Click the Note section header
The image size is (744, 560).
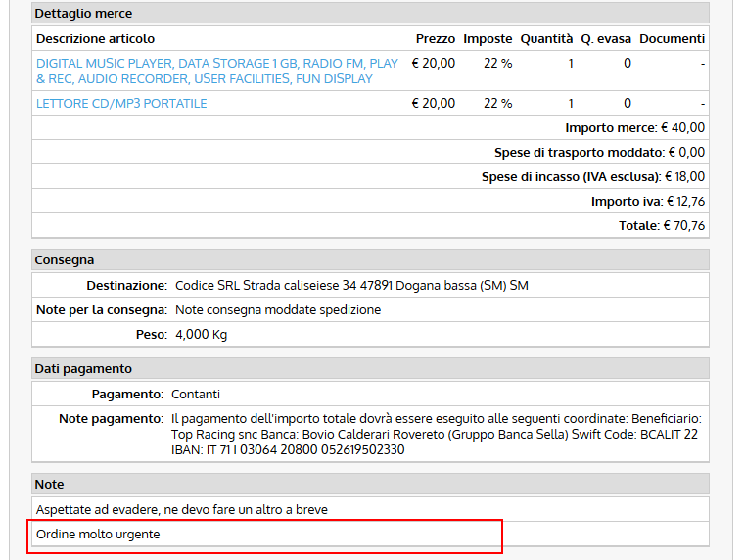click(x=371, y=484)
